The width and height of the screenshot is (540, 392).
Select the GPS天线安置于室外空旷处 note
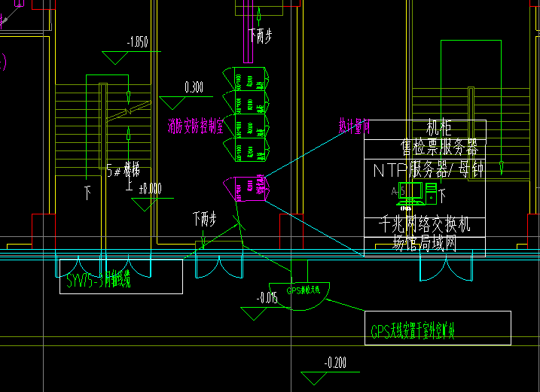click(x=413, y=332)
